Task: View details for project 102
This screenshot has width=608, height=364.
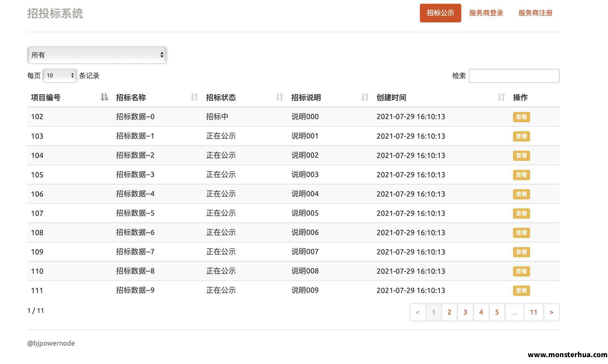Action: [x=521, y=117]
